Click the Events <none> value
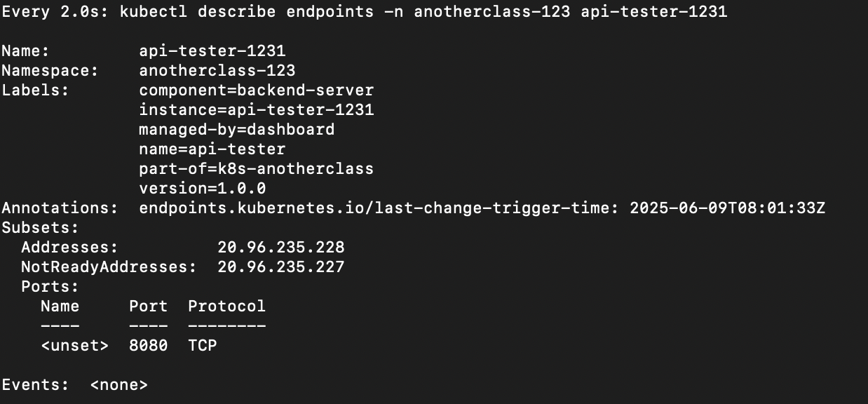Viewport: 868px width, 404px height. click(118, 385)
